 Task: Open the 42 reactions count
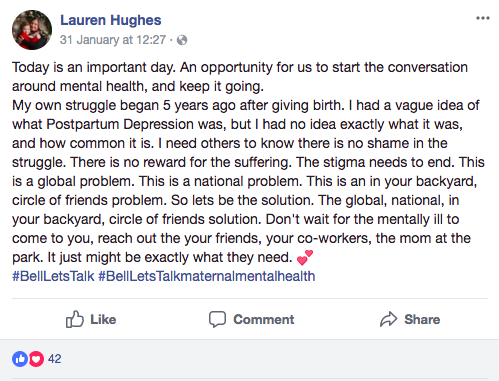pos(55,359)
